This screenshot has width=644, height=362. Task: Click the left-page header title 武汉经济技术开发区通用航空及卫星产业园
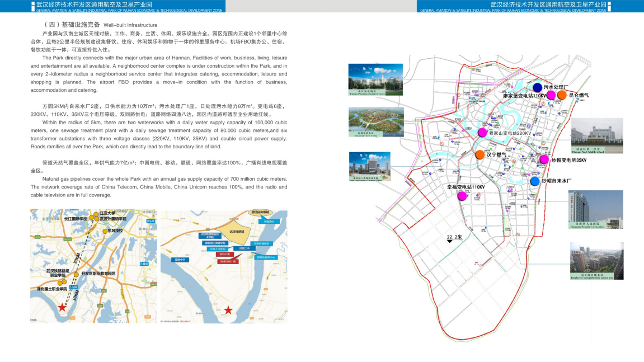pyautogui.click(x=94, y=4)
